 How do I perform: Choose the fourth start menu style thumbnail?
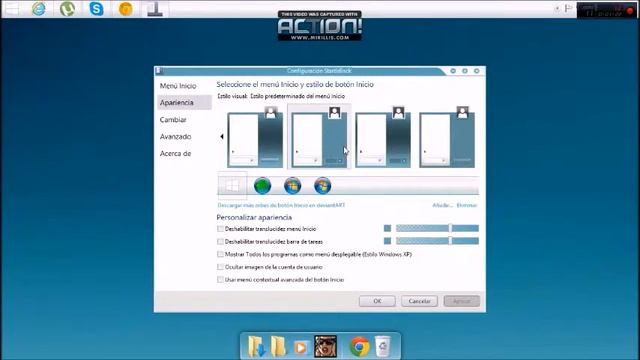[447, 137]
